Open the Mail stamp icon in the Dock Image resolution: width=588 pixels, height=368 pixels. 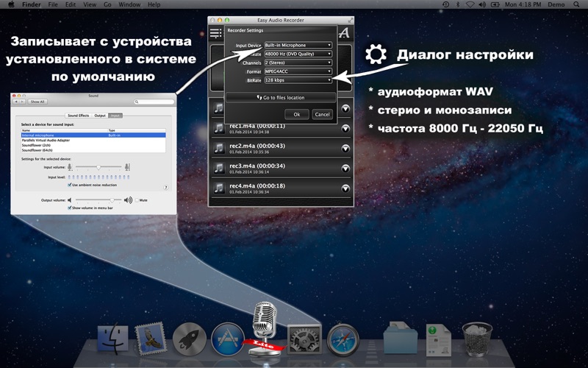[151, 339]
